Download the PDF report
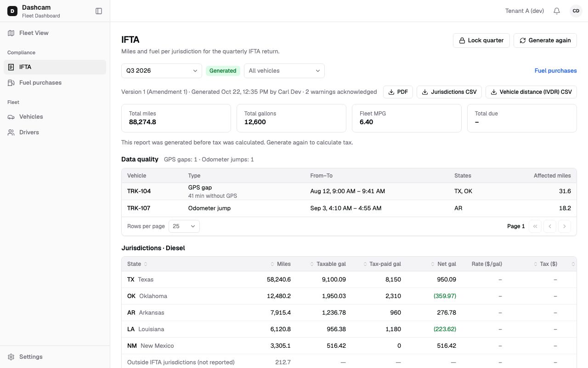This screenshot has height=368, width=588. 398,92
